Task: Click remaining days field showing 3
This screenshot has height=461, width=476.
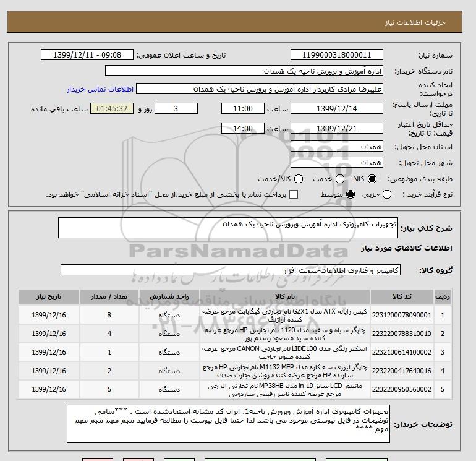Action: (176, 108)
